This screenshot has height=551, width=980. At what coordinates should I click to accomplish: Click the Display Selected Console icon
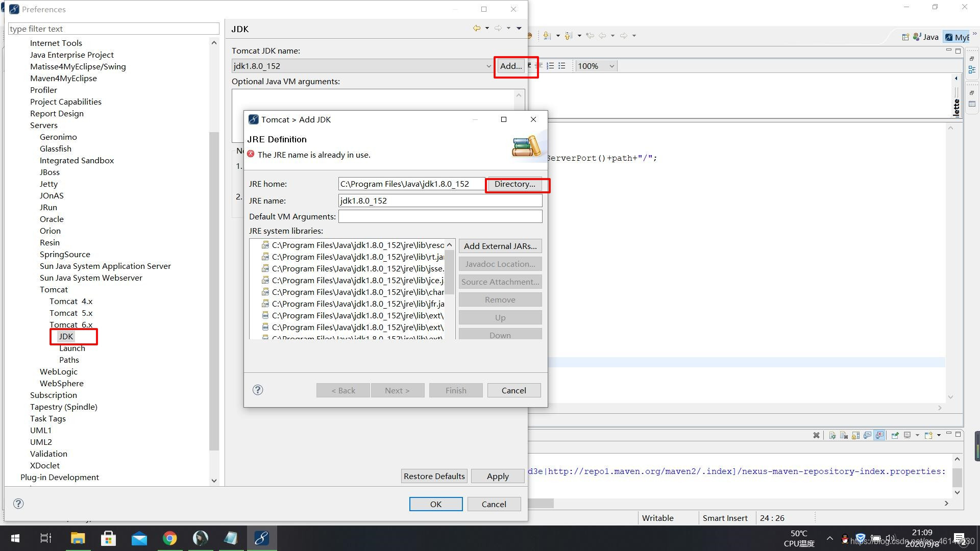point(908,435)
